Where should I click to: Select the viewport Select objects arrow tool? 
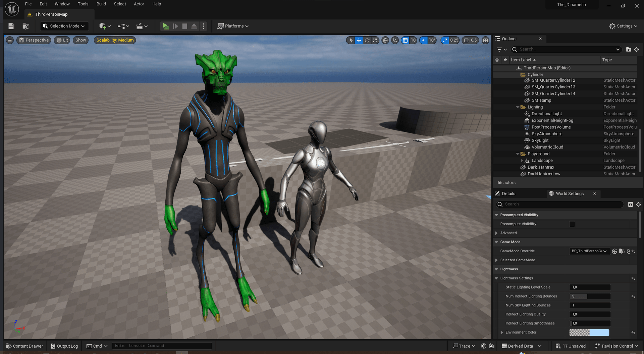pyautogui.click(x=351, y=40)
